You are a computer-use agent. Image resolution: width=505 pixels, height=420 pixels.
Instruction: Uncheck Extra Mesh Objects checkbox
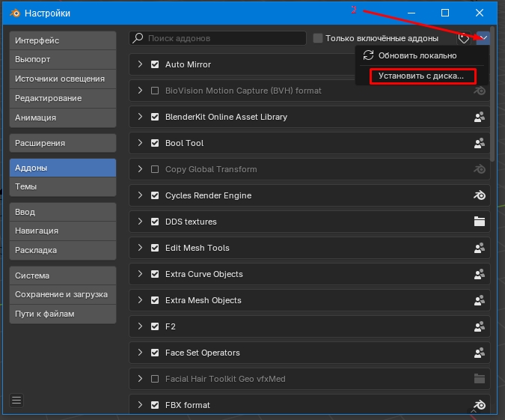click(155, 300)
